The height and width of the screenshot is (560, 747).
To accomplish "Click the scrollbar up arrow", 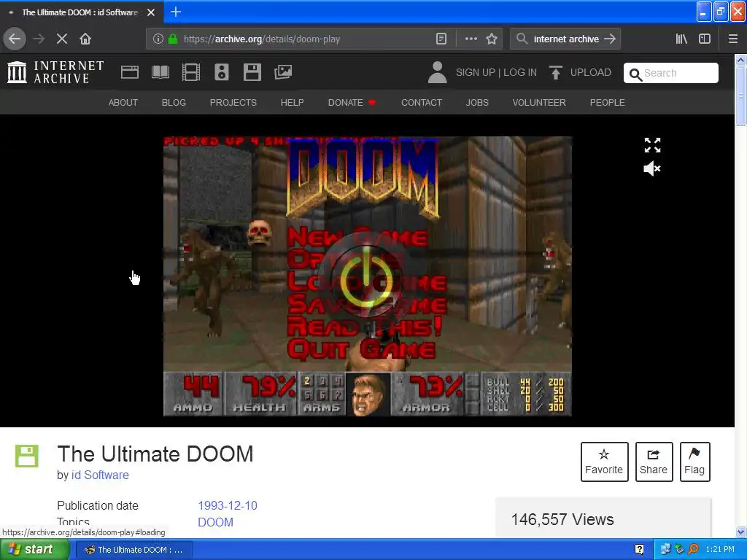I will [740, 60].
